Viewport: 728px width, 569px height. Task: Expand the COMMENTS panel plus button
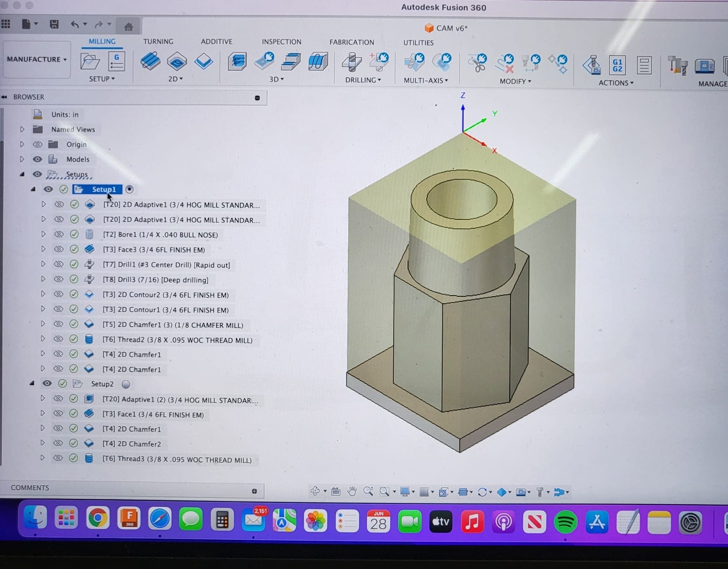pyautogui.click(x=254, y=491)
